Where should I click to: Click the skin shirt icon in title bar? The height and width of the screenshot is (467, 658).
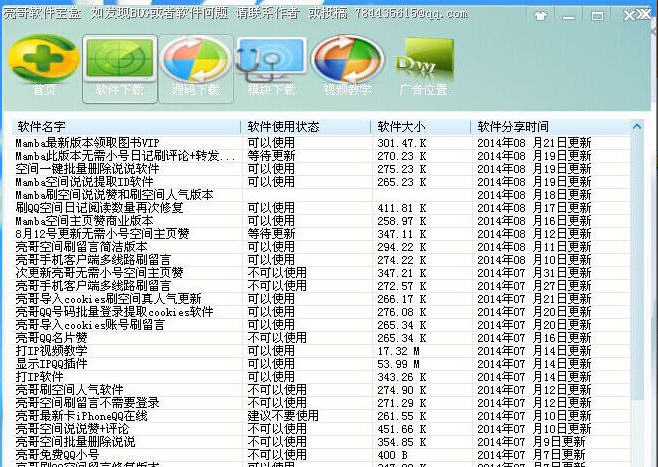coord(540,16)
